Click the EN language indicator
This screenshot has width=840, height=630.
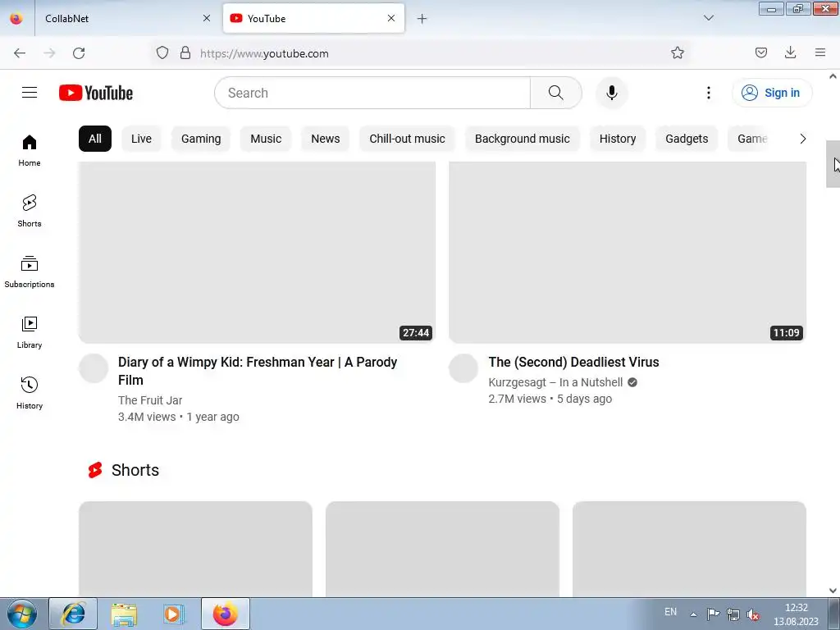(670, 612)
